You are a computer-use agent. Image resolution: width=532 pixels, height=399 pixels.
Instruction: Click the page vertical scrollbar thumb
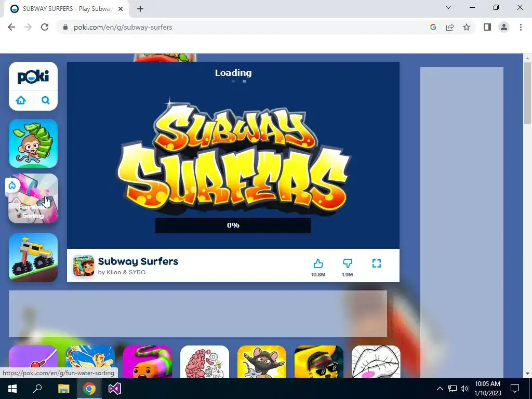(x=527, y=94)
